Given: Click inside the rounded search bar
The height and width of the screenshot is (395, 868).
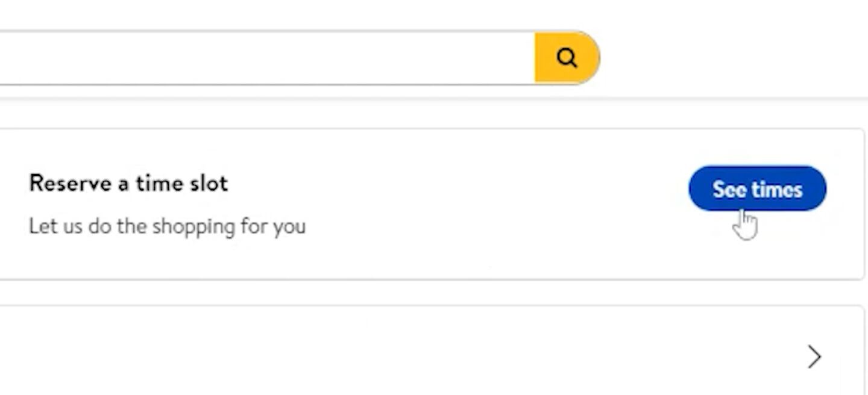Looking at the screenshot, I should point(265,58).
